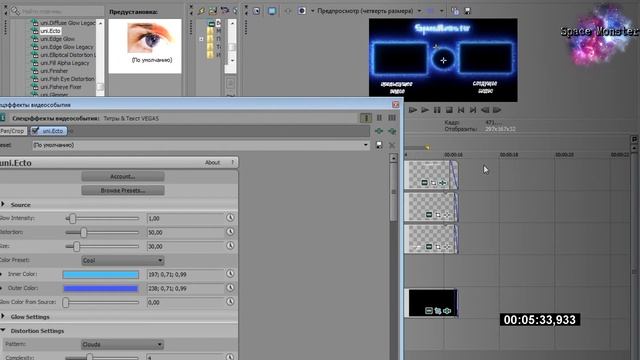This screenshot has height=360, width=640.
Task: Save snapshot to file in preview toolbar
Action: (x=468, y=11)
